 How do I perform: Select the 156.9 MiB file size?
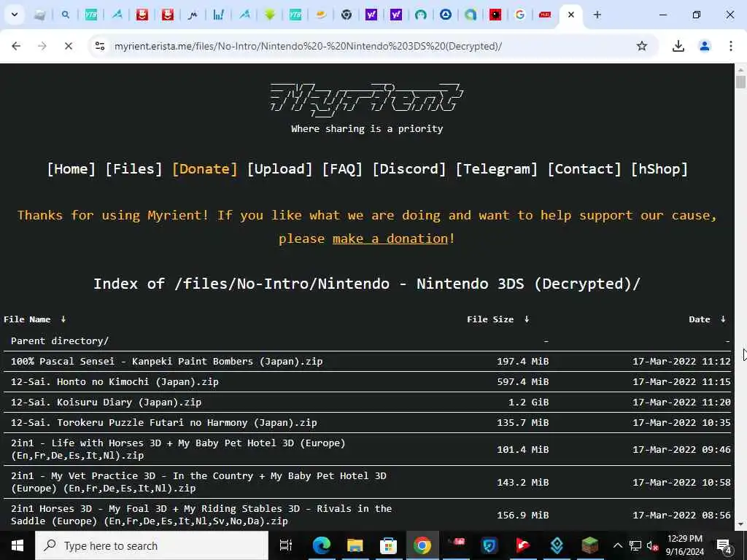click(x=522, y=516)
